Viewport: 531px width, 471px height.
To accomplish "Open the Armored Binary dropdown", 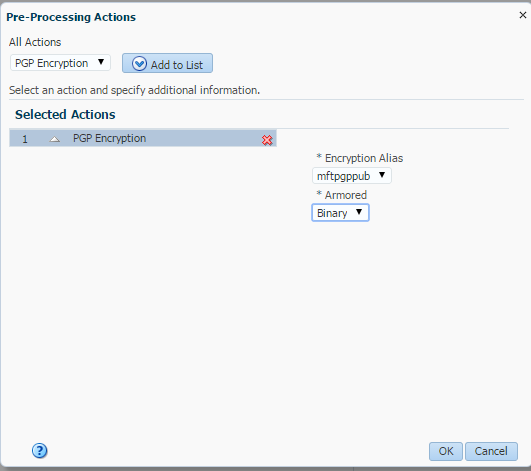I will coord(340,213).
